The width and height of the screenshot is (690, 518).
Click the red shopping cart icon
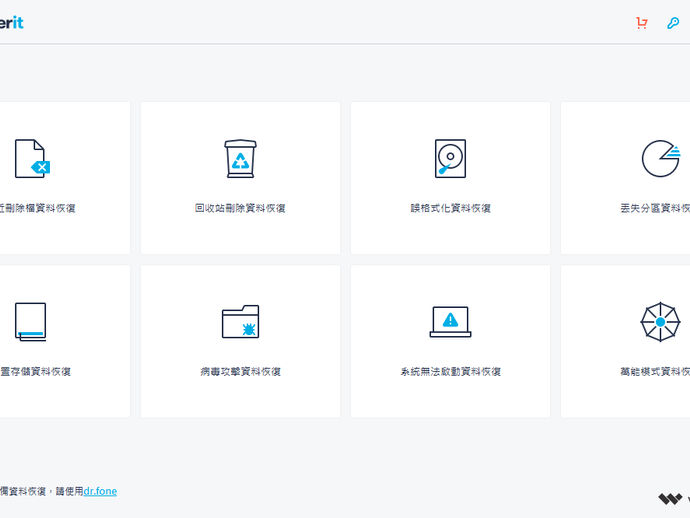tap(642, 23)
